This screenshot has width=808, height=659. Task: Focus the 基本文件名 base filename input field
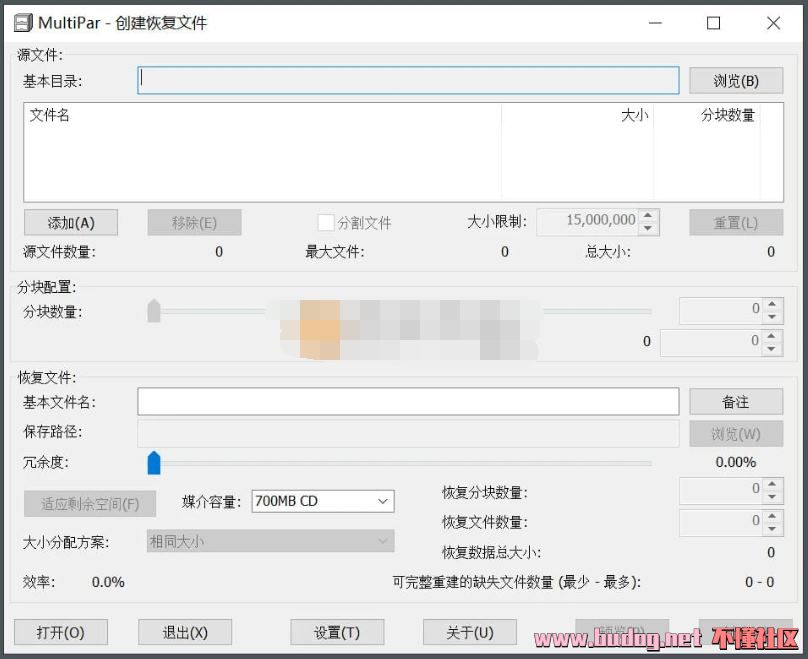[408, 401]
